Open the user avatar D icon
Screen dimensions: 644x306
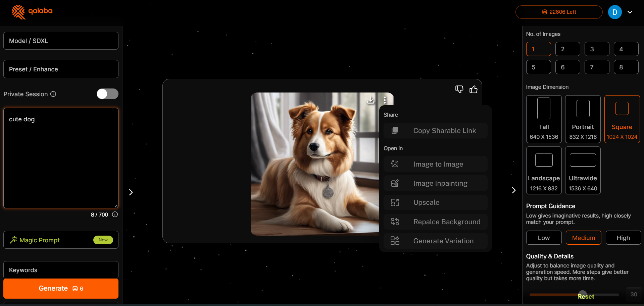point(614,12)
